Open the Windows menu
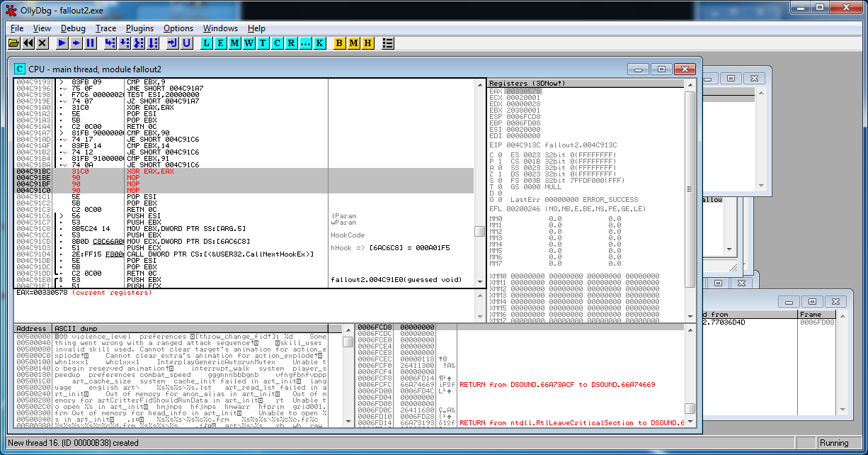The height and width of the screenshot is (455, 868). [x=220, y=28]
